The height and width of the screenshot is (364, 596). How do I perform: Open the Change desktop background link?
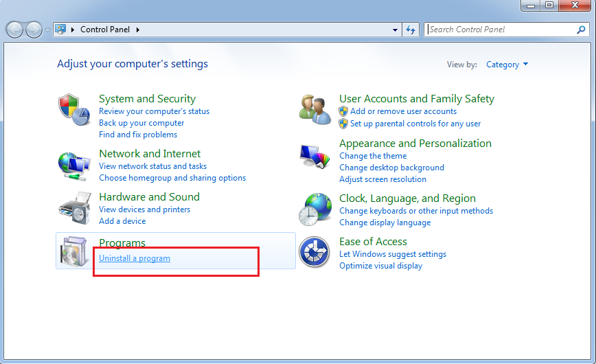point(391,168)
